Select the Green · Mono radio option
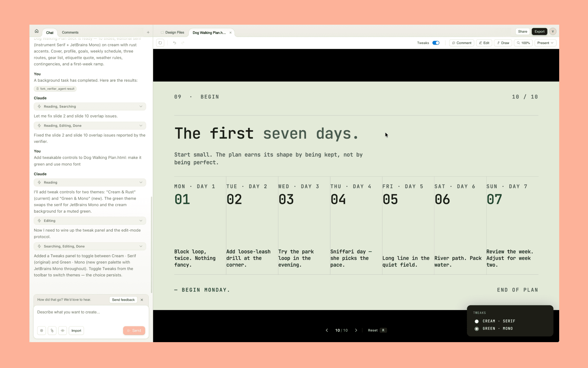 (x=477, y=329)
